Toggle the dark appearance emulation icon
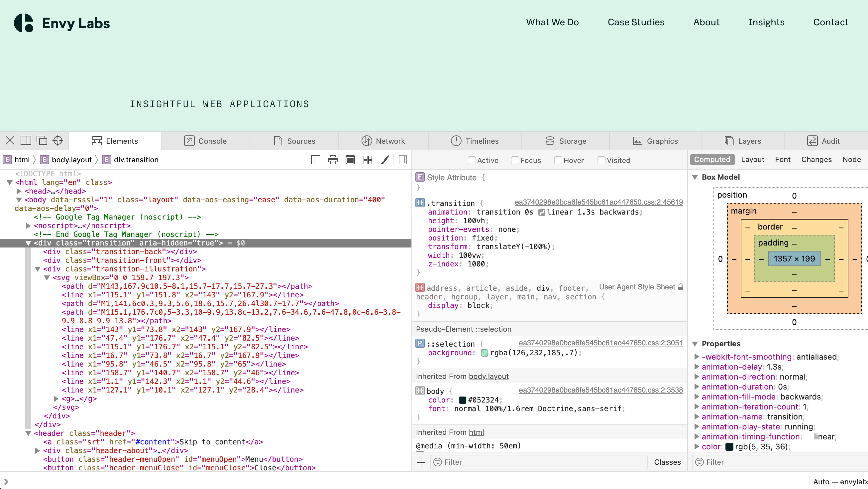Screen dimensions: 868x489 350,160
